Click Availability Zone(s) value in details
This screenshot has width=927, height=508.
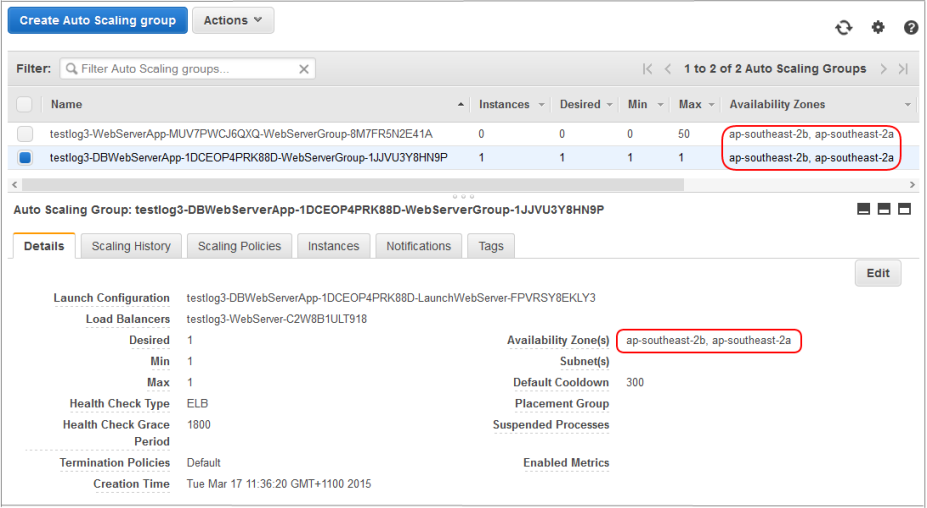[708, 341]
